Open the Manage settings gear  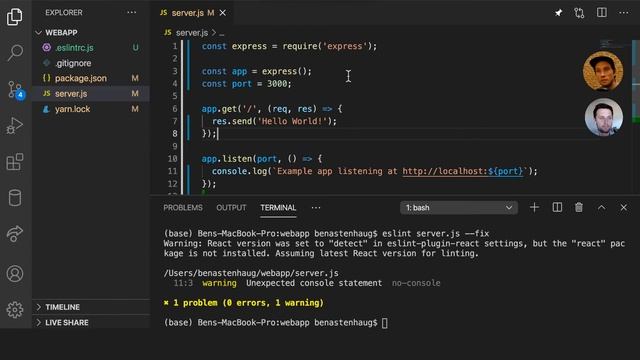[x=15, y=310]
